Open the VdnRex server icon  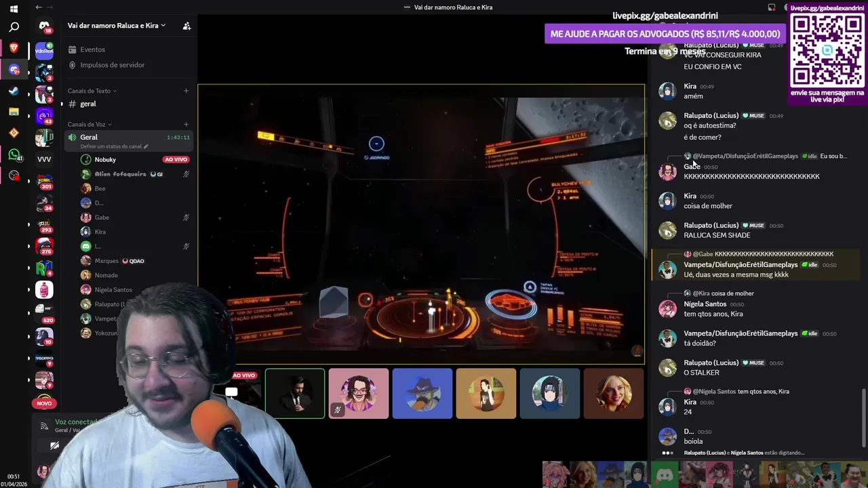(x=44, y=51)
